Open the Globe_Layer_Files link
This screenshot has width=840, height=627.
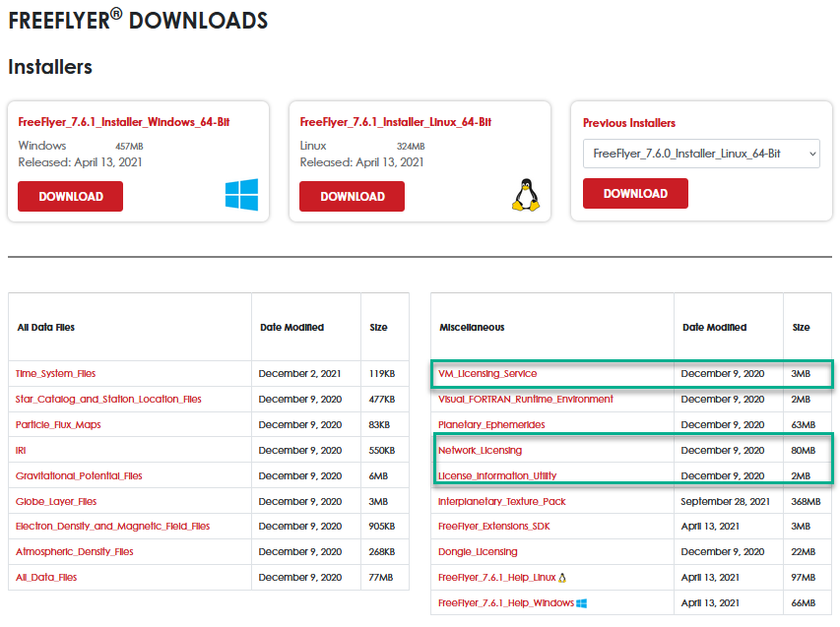(x=56, y=502)
